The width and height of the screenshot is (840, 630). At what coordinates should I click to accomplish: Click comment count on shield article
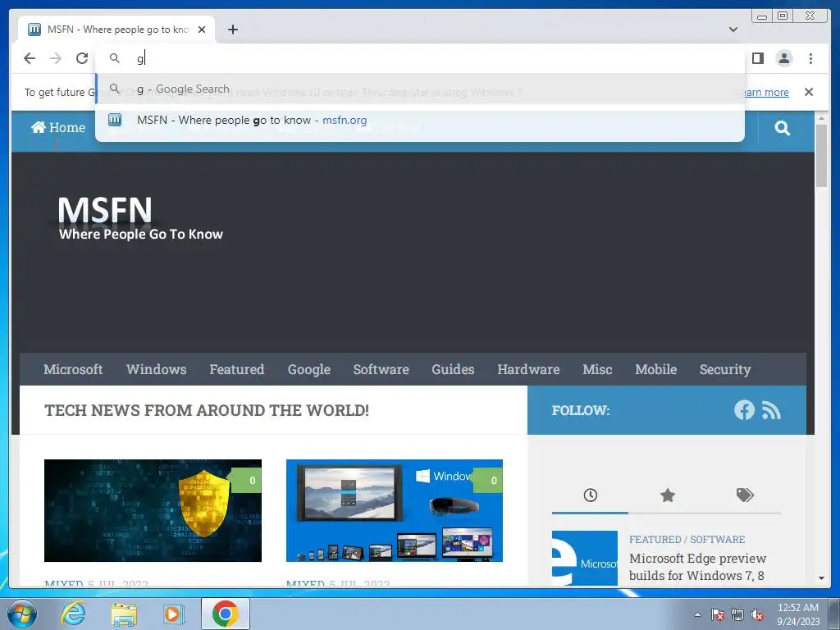tap(249, 481)
